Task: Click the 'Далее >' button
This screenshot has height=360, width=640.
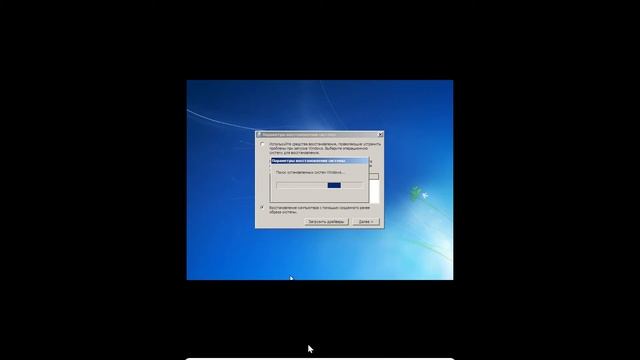Action: 366,222
